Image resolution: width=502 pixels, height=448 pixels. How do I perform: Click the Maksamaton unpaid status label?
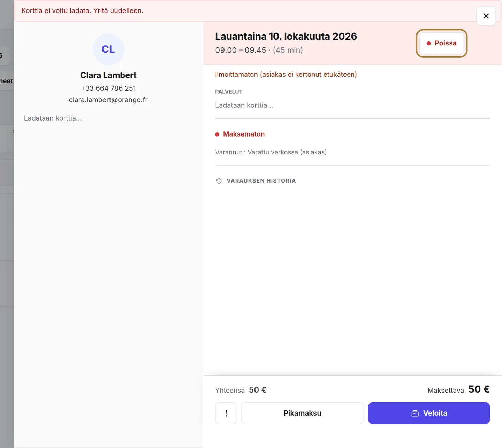[x=244, y=134]
